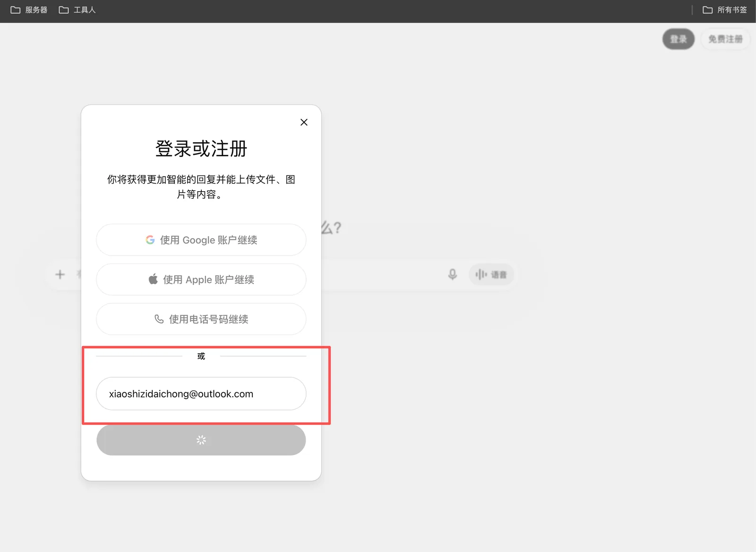Continue with phone number
The image size is (756, 552).
201,319
